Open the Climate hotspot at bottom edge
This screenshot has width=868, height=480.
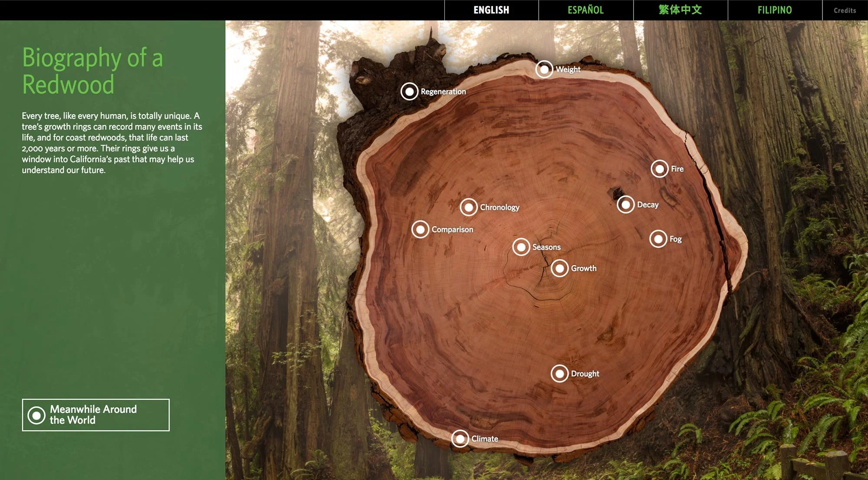pyautogui.click(x=460, y=439)
